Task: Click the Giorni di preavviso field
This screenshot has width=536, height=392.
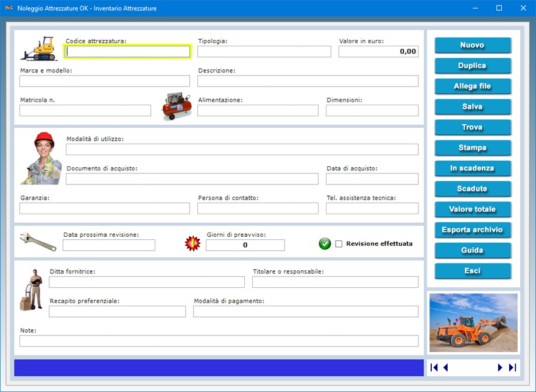Action: (x=245, y=245)
